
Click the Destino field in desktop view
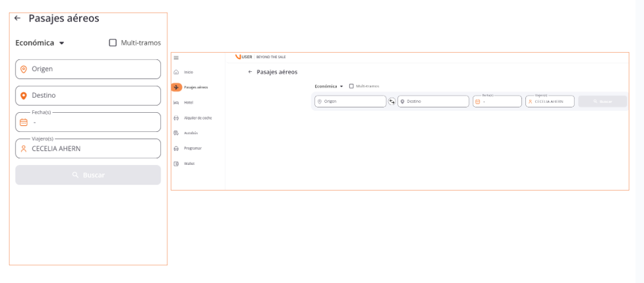click(433, 102)
